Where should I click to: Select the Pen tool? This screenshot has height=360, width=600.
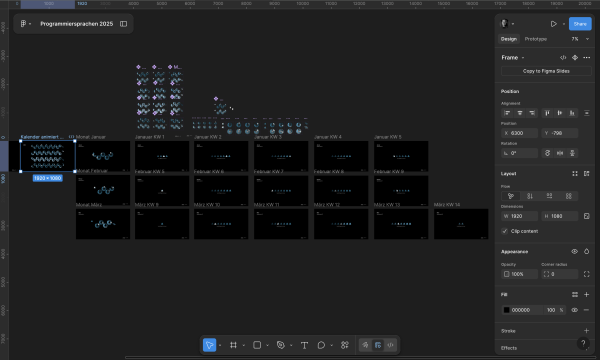pos(280,345)
